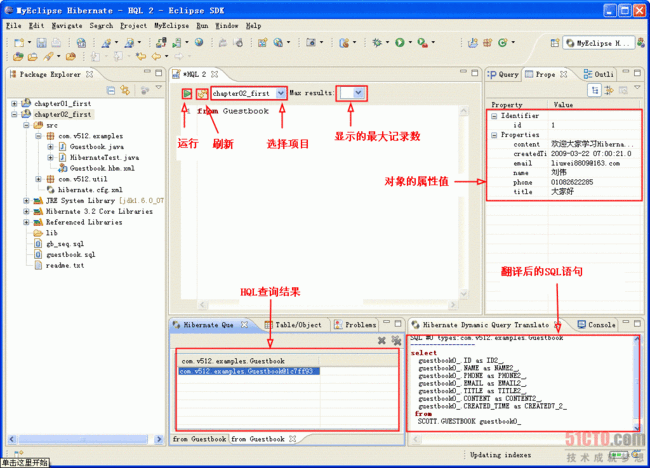Image resolution: width=650 pixels, height=468 pixels.
Task: Close the HQL 2 editor tab
Action: [x=214, y=74]
